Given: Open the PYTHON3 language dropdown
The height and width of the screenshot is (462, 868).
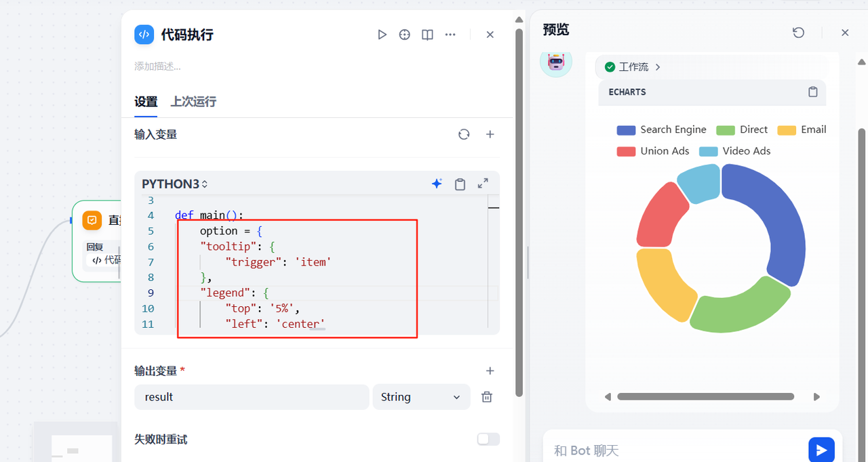Looking at the screenshot, I should pos(175,184).
